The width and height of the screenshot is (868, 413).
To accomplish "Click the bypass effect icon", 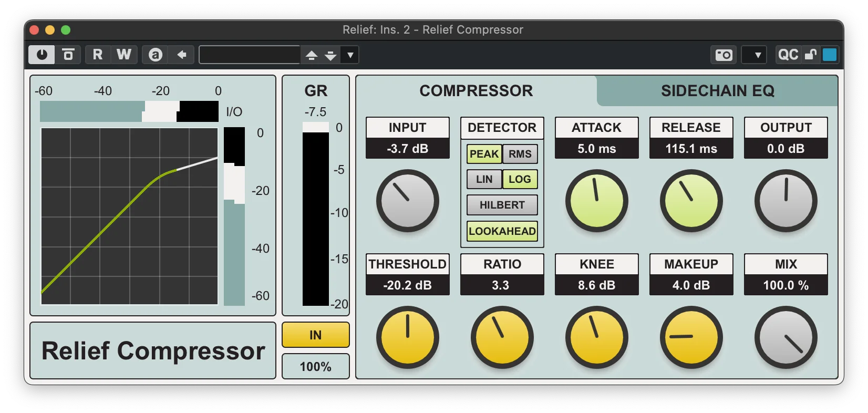I will (68, 55).
